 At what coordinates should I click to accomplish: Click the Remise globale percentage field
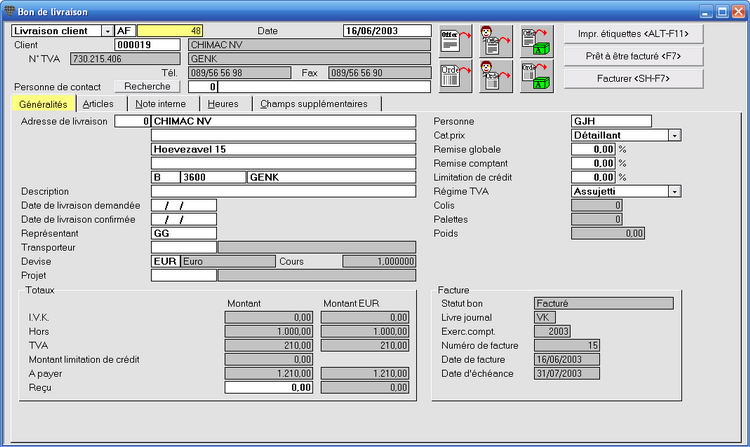(593, 149)
